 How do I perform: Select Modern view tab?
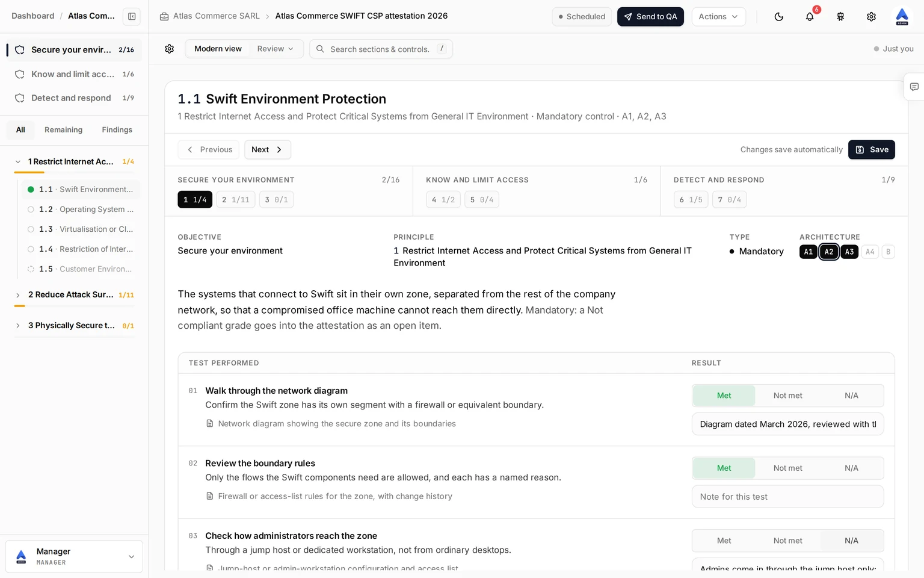(218, 49)
